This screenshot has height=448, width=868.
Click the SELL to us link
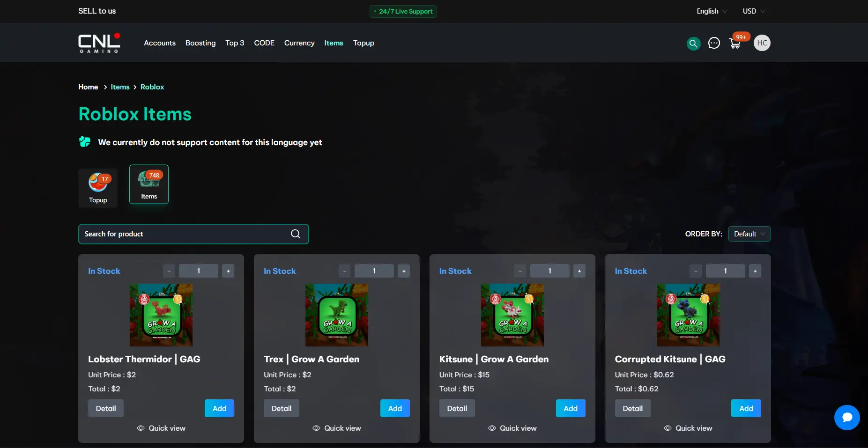(x=97, y=11)
